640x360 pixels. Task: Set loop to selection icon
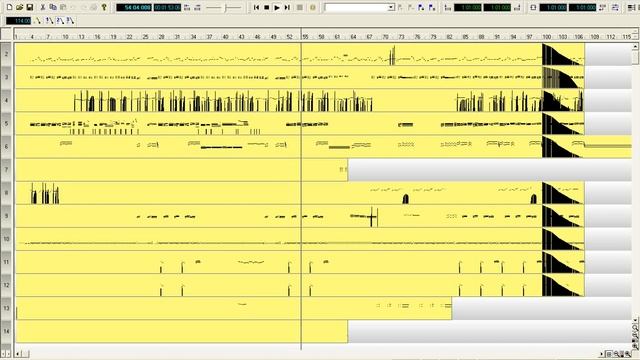click(x=603, y=7)
